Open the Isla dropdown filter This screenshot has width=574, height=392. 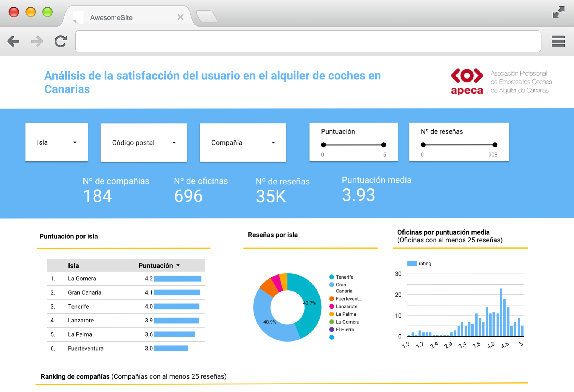(x=56, y=142)
